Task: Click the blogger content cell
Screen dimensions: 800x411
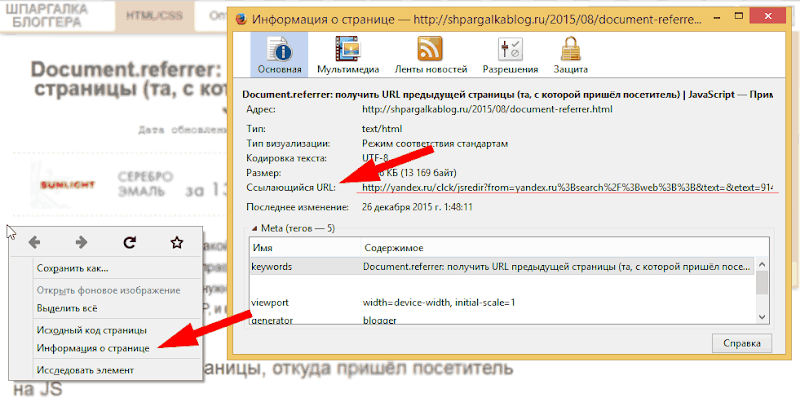Action: (x=380, y=320)
